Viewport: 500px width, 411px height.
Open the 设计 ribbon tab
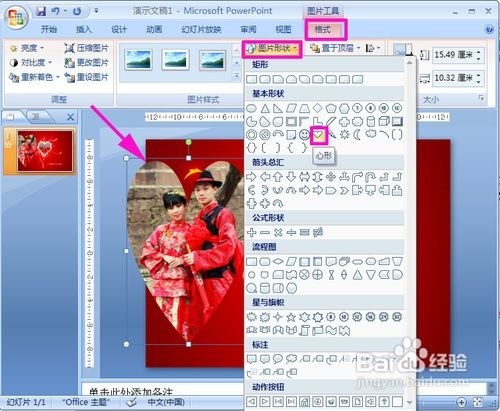point(119,29)
